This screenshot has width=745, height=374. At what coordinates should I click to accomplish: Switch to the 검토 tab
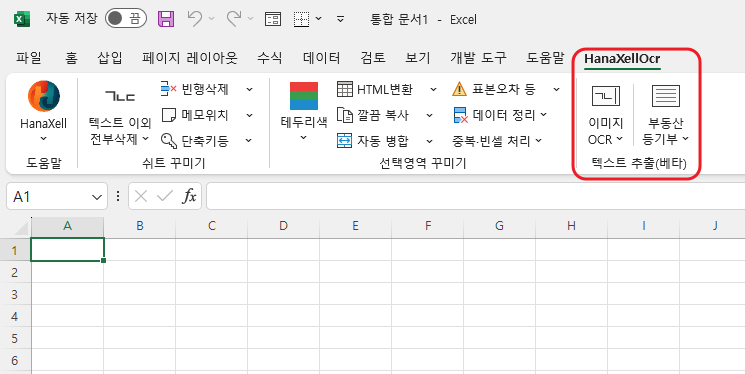(x=373, y=58)
